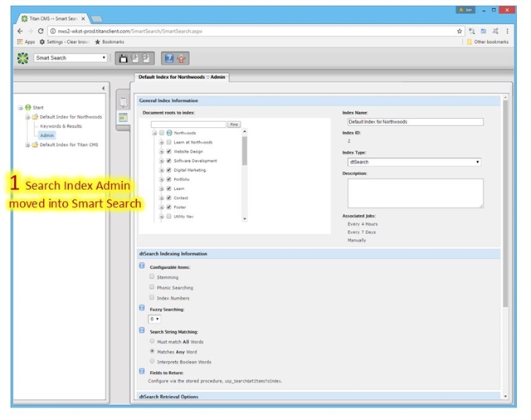This screenshot has height=420, width=531.
Task: Switch to the Titan CMS browser tab
Action: (x=53, y=18)
